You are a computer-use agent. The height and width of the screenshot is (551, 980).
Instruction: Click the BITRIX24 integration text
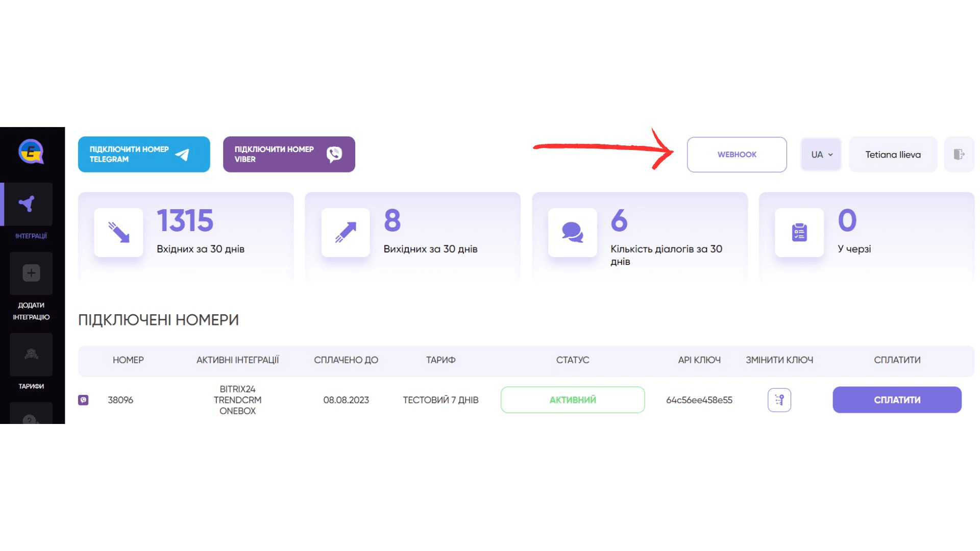pos(237,389)
